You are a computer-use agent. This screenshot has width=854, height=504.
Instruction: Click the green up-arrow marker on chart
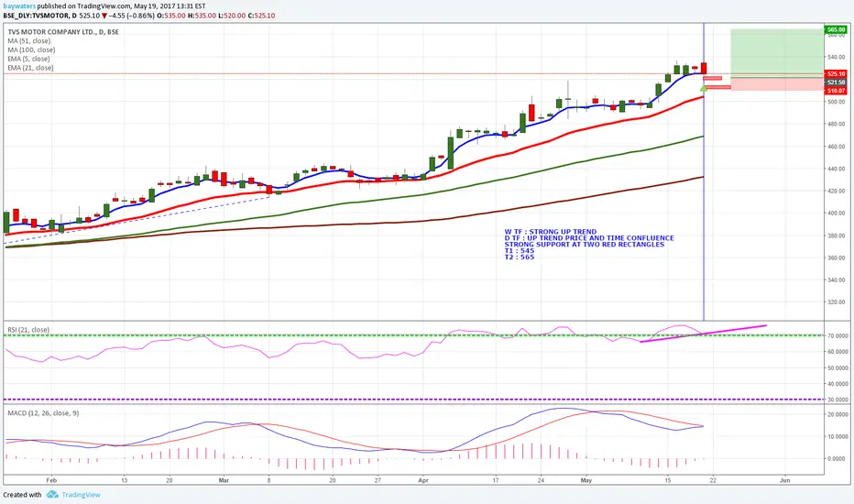coord(704,88)
